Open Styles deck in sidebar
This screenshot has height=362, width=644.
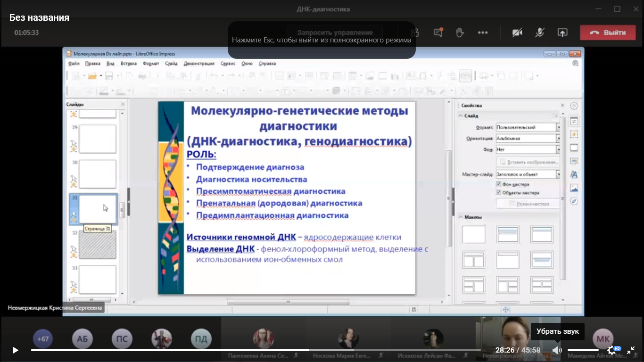574,174
